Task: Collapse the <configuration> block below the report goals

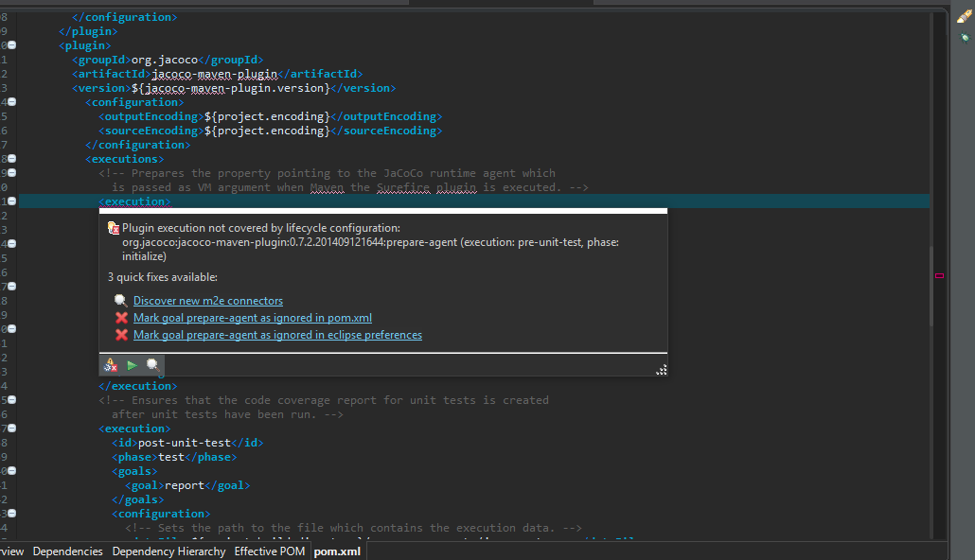Action: click(11, 514)
